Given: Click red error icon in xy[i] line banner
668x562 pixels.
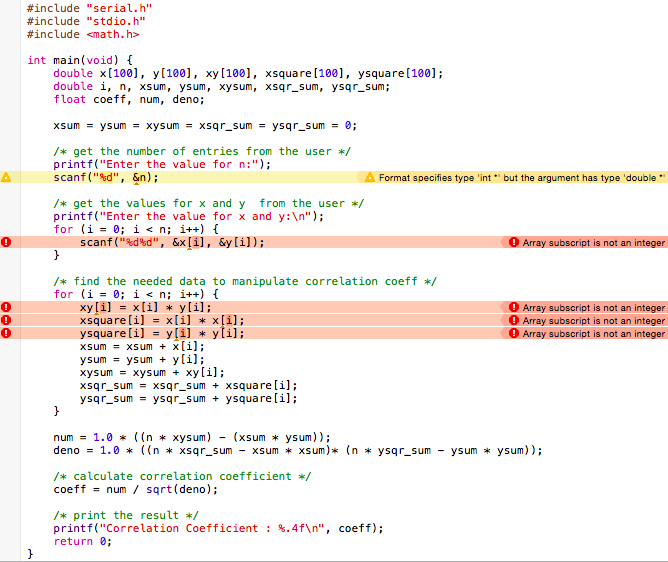Looking at the screenshot, I should click(x=513, y=308).
